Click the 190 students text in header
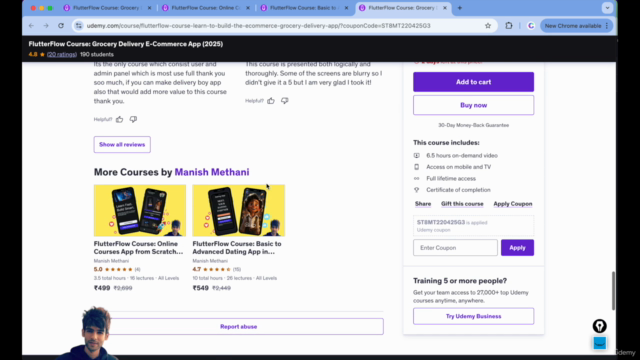The width and height of the screenshot is (640, 360). coord(97,54)
